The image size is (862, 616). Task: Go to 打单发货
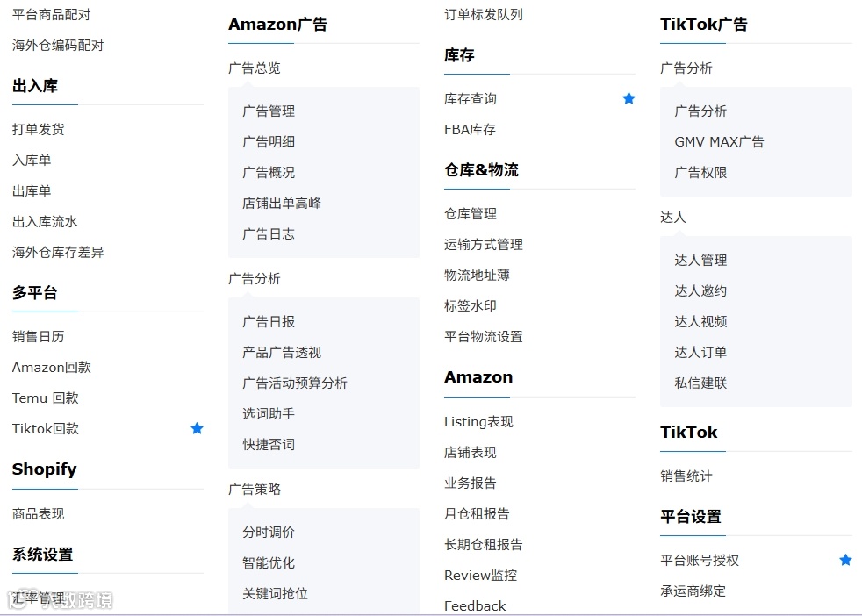38,129
